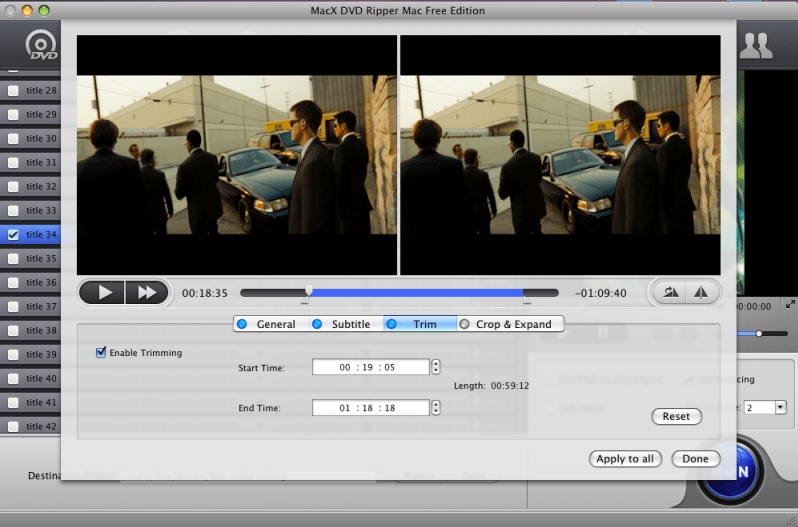The image size is (798, 527).
Task: Check the title 30 checkbox
Action: (x=13, y=138)
